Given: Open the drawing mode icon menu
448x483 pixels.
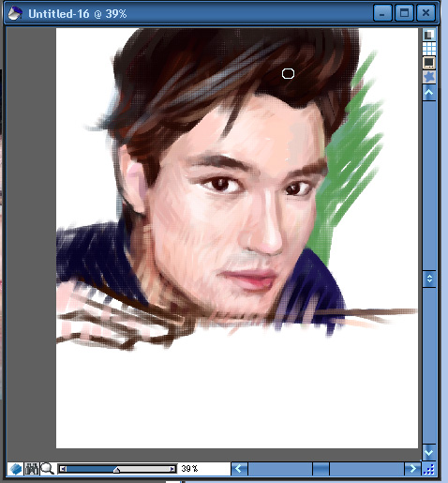Looking at the screenshot, I should pyautogui.click(x=15, y=469).
